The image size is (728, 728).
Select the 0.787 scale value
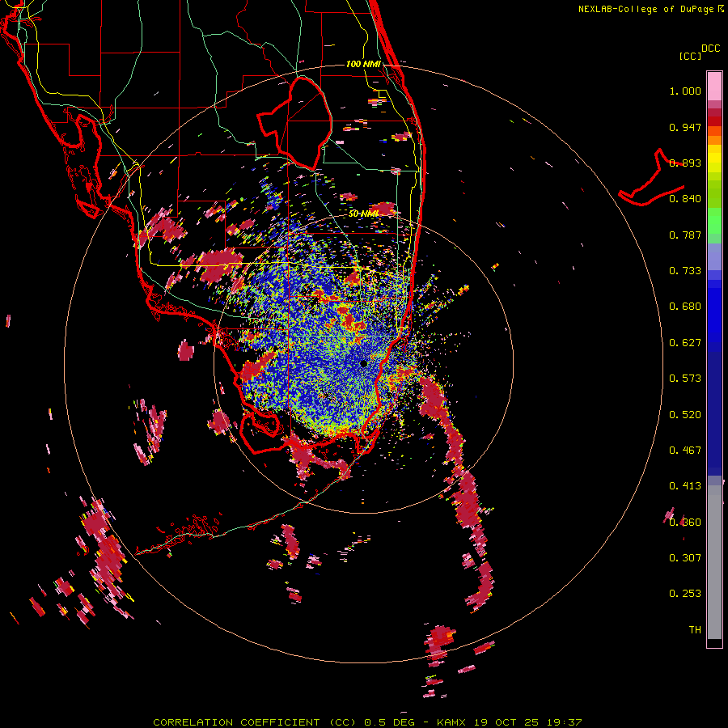tap(685, 235)
